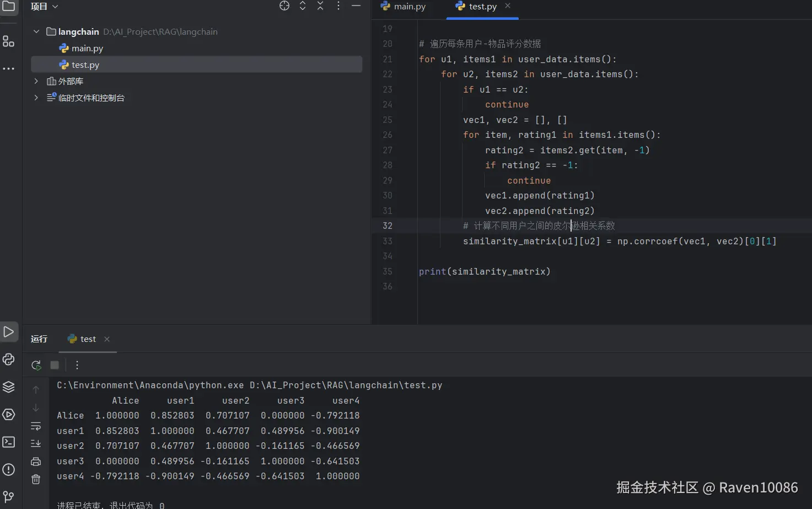Viewport: 812px width, 509px height.
Task: Open the Python Console layers icon
Action: (9, 387)
